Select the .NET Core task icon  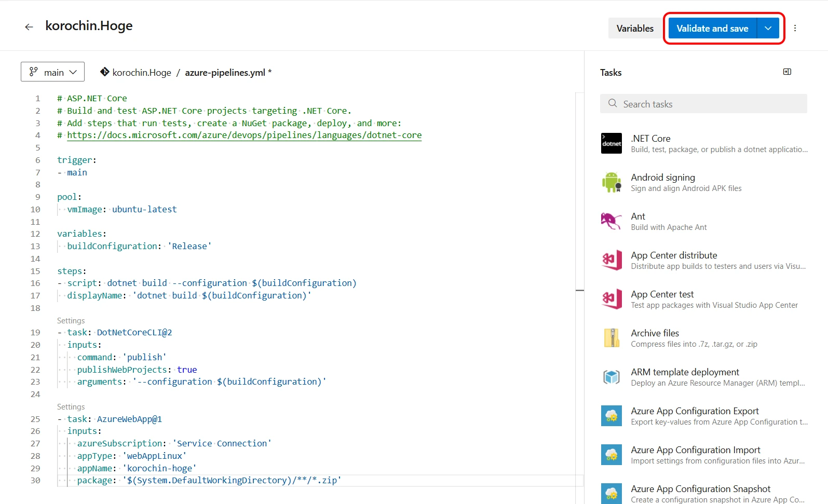click(611, 144)
